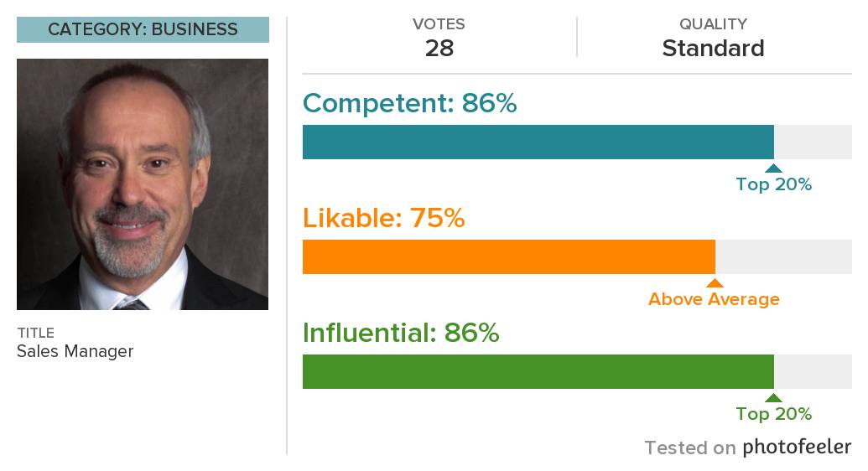Select the Likable: 75% heading

[383, 218]
